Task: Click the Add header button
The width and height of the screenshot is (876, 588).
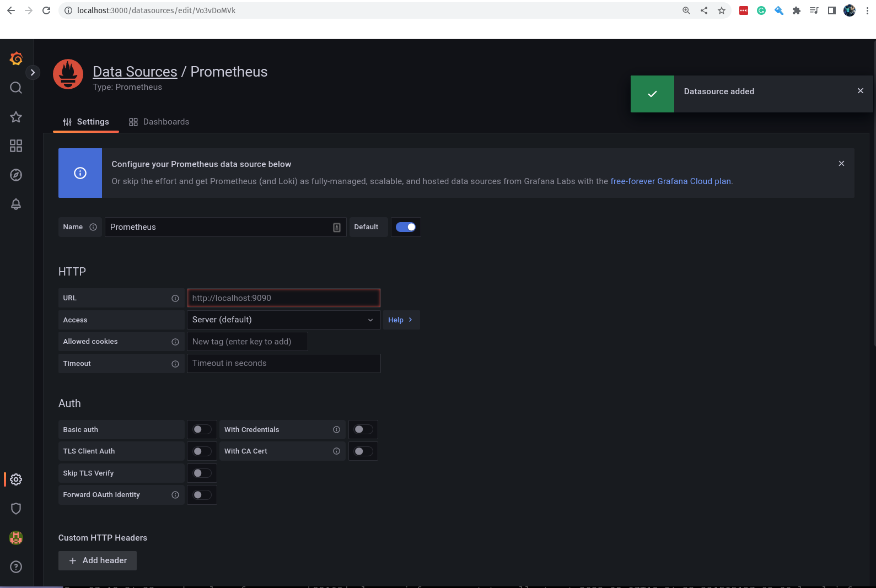Action: click(98, 560)
